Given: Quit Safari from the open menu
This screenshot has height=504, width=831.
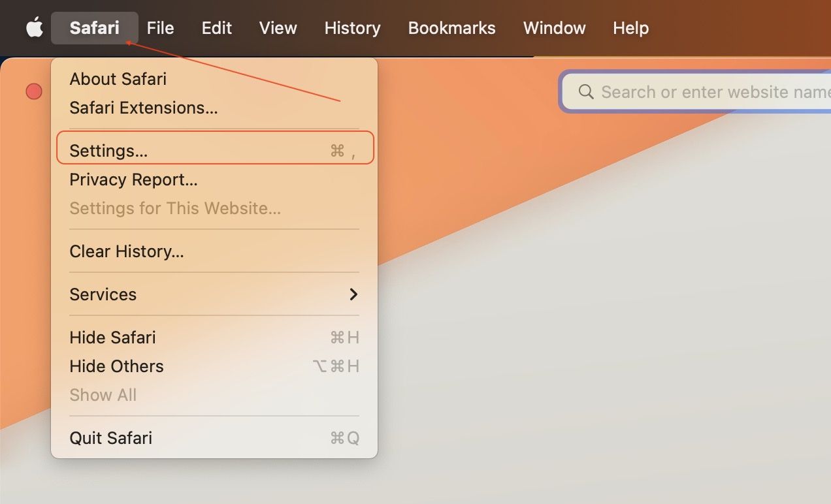Looking at the screenshot, I should coord(110,437).
